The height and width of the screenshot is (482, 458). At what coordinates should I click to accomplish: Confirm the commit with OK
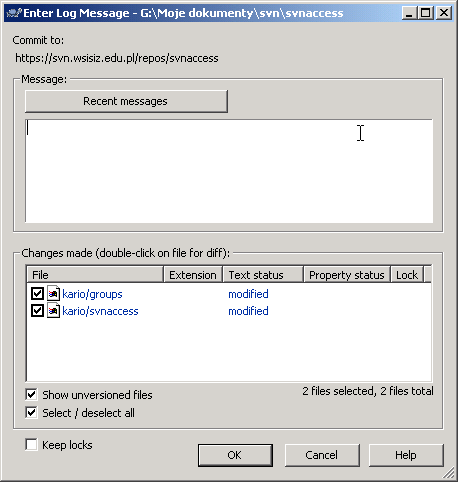click(235, 455)
